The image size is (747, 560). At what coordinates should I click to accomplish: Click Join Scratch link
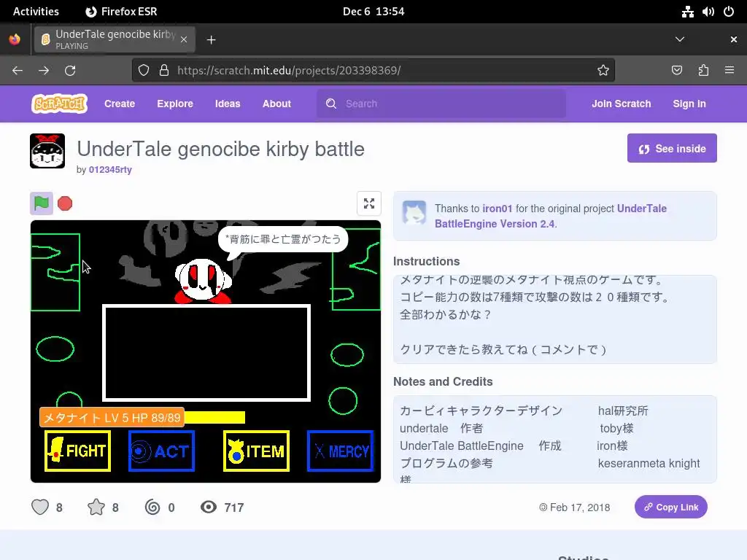tap(621, 104)
